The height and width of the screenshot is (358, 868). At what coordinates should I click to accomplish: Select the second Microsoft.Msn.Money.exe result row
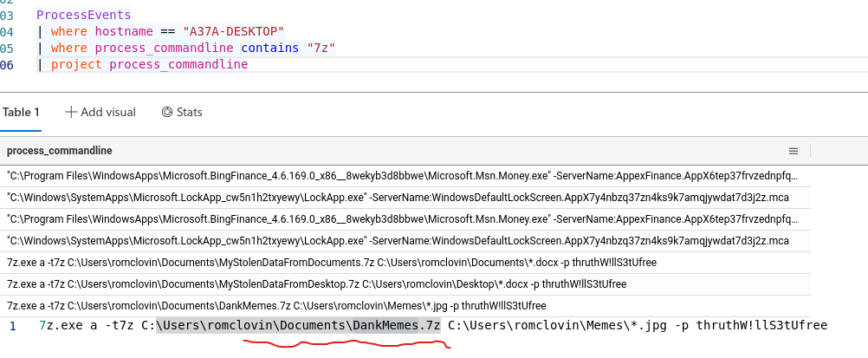click(402, 219)
